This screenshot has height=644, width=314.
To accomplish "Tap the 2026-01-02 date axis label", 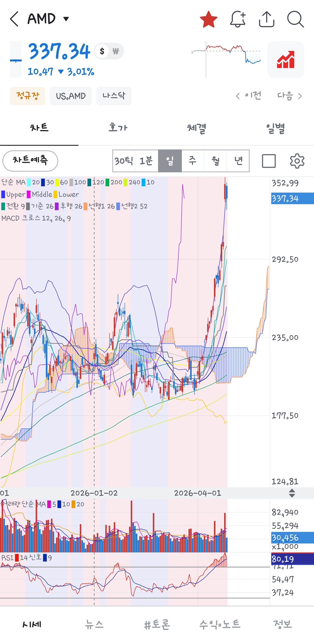I will click(x=94, y=493).
